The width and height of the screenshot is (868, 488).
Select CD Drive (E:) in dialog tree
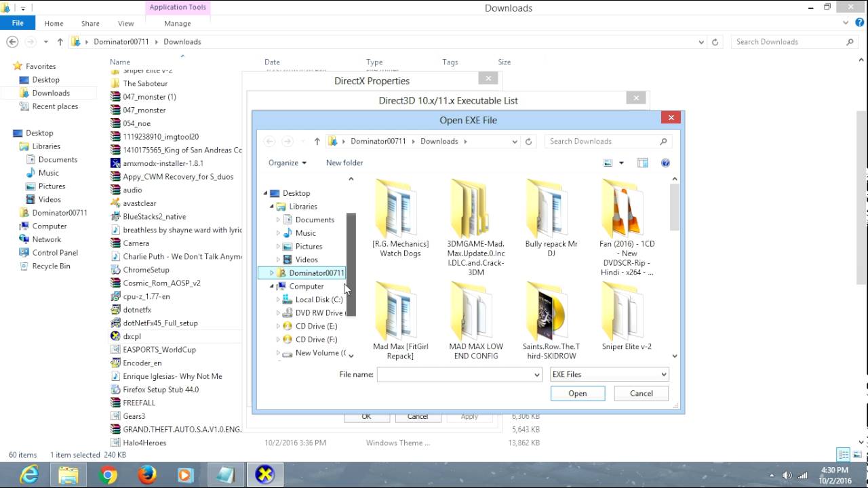click(x=316, y=326)
